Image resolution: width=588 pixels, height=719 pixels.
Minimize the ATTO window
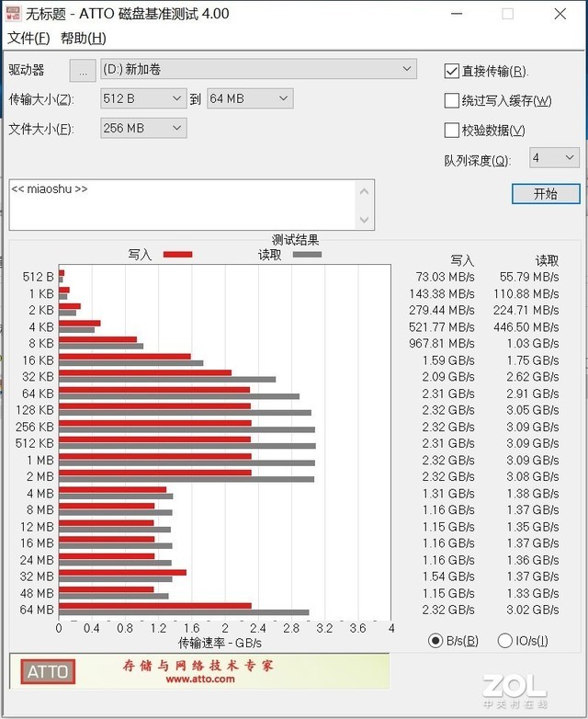457,14
